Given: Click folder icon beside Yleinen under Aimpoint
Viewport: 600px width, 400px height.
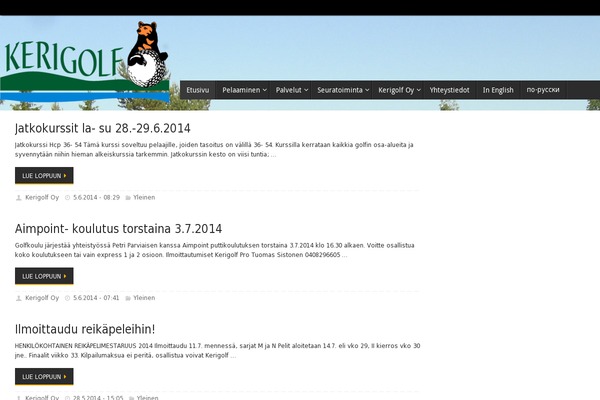Looking at the screenshot, I should click(x=128, y=298).
